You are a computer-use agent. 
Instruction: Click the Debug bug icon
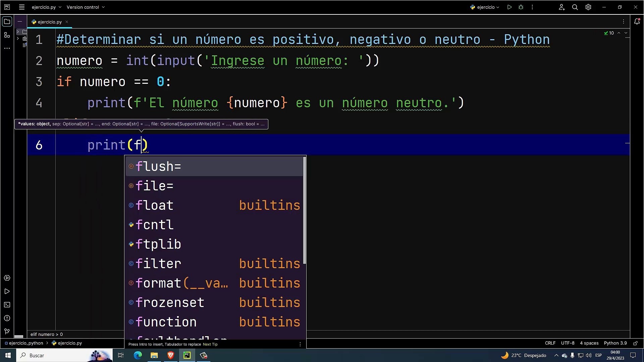pos(521,7)
